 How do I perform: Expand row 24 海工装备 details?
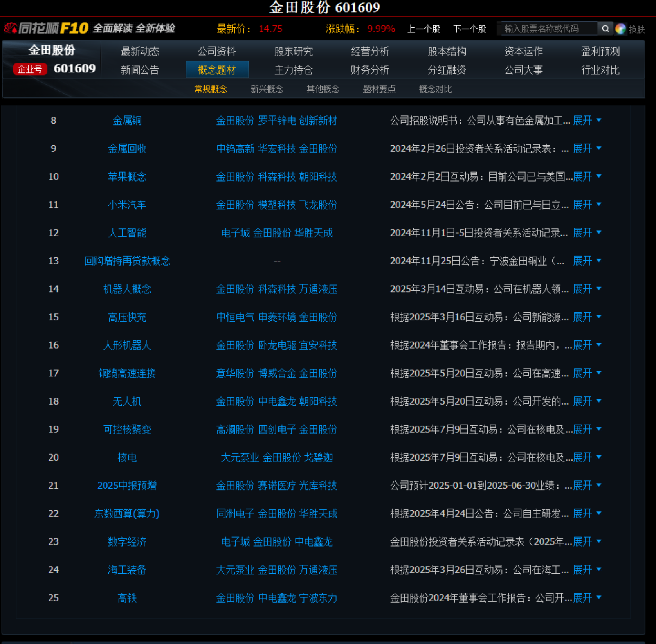(587, 570)
